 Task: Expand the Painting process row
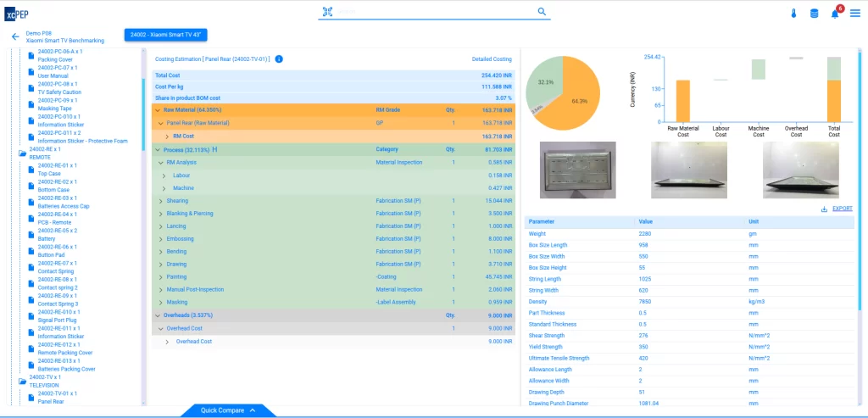click(x=161, y=276)
